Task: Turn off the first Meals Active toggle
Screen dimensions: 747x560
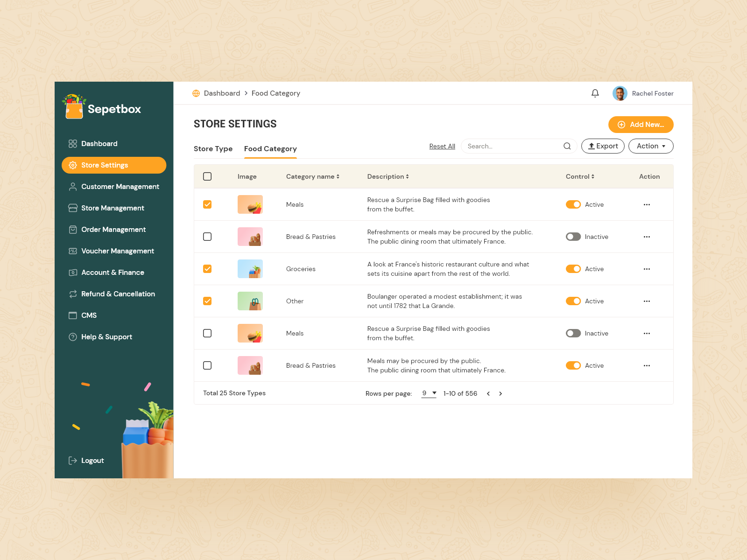Action: [x=573, y=204]
